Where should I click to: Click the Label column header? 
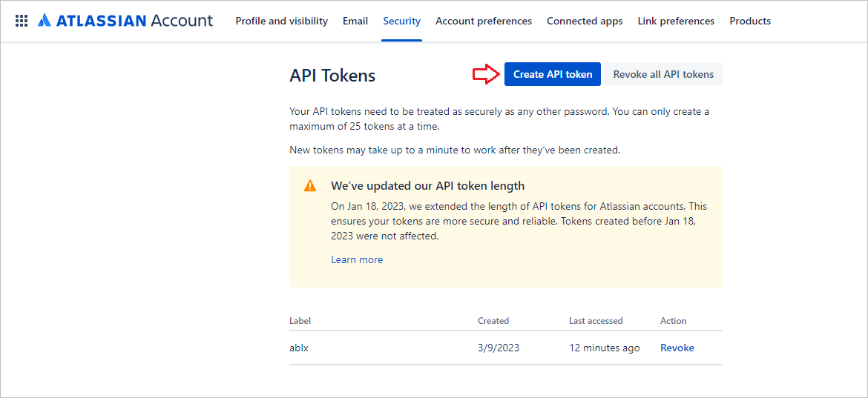click(x=300, y=321)
